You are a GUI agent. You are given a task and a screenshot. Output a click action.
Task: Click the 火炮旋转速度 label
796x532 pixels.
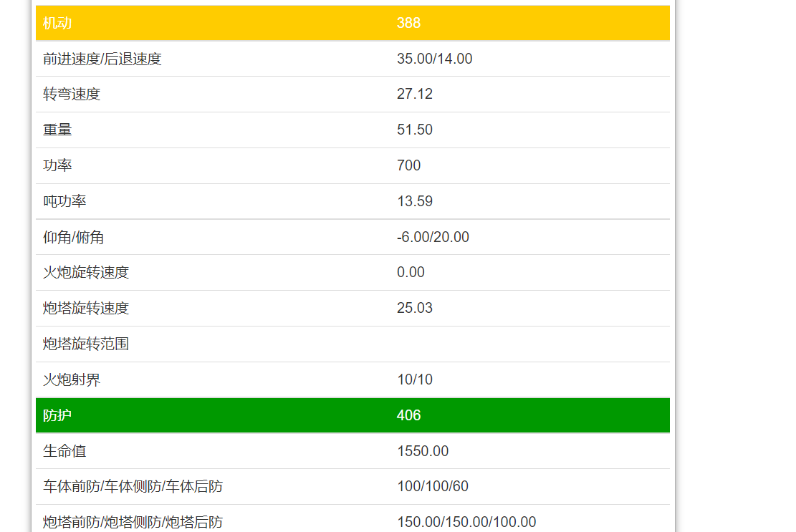86,272
